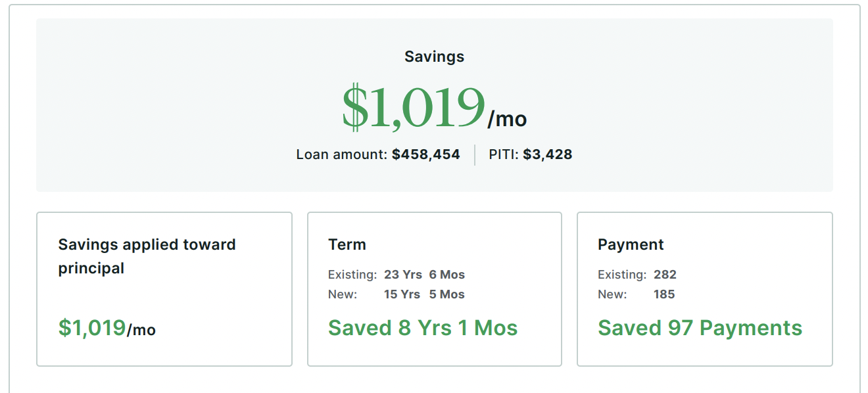This screenshot has height=393, width=868.
Task: Click the PITI $3,428 value
Action: coord(547,155)
